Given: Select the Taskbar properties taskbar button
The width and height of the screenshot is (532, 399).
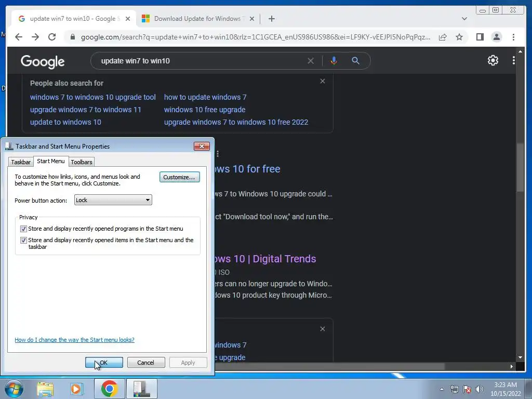Looking at the screenshot, I should (x=141, y=389).
